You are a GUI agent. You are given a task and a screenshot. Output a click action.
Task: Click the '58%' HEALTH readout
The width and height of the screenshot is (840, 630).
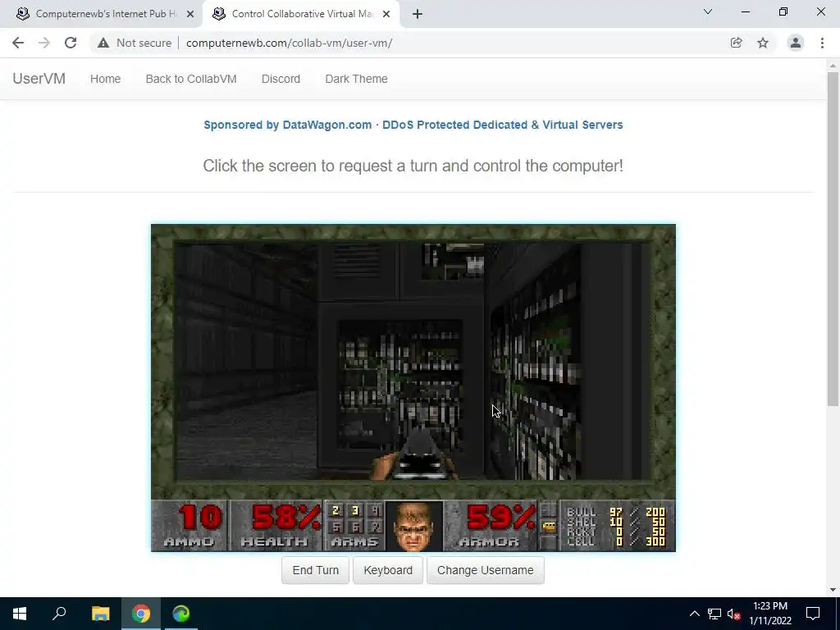[286, 518]
